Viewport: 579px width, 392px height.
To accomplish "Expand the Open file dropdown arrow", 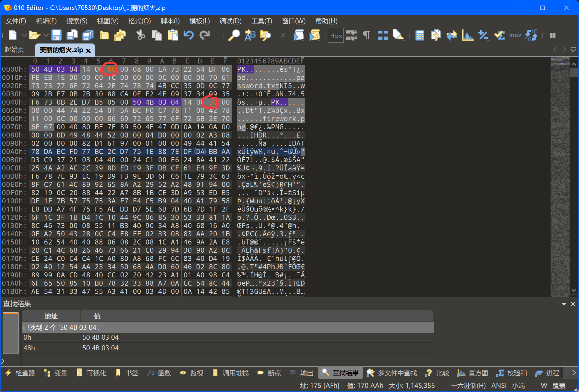I will click(x=46, y=35).
